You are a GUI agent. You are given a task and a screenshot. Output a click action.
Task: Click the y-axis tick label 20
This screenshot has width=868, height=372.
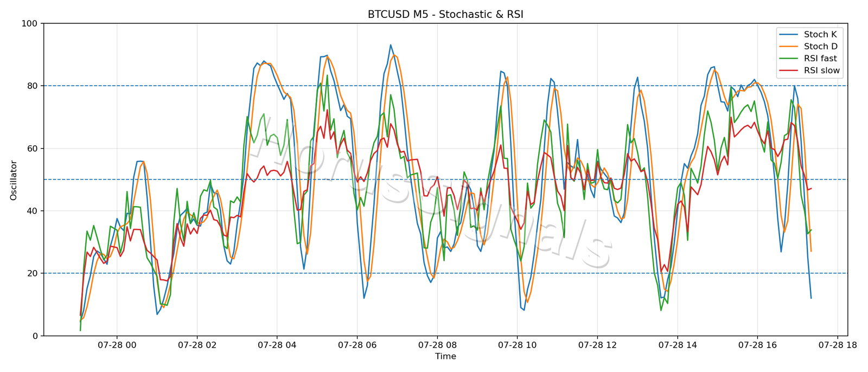tap(32, 273)
